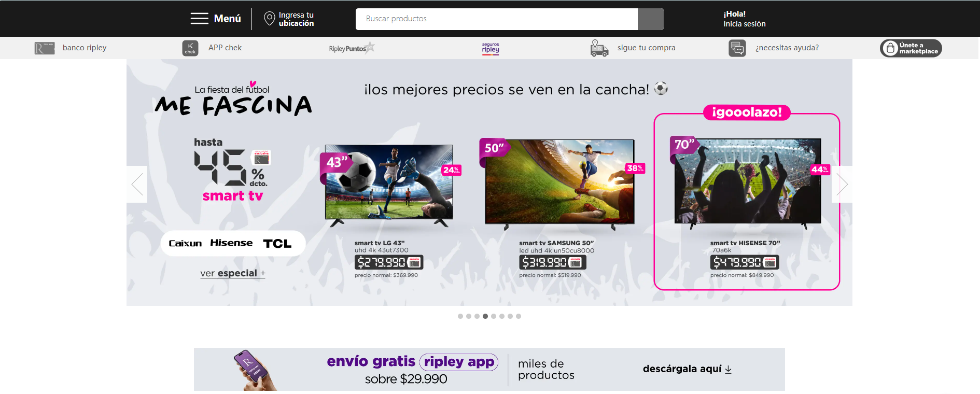This screenshot has height=394, width=980.
Task: Advance to next banner slide arrow
Action: click(842, 184)
